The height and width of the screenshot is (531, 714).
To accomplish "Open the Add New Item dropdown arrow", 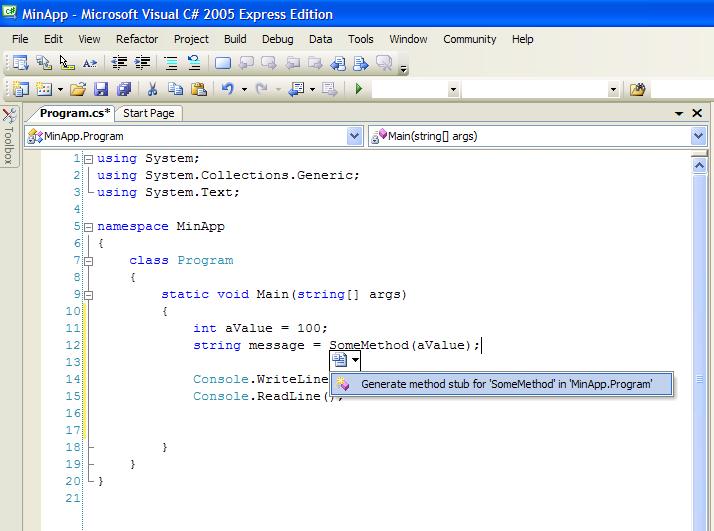I will (x=60, y=89).
